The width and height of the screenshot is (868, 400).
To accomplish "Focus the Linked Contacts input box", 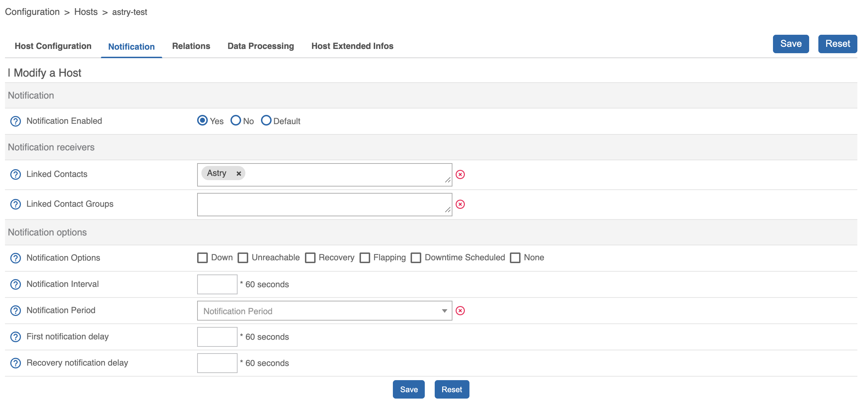I will click(325, 175).
